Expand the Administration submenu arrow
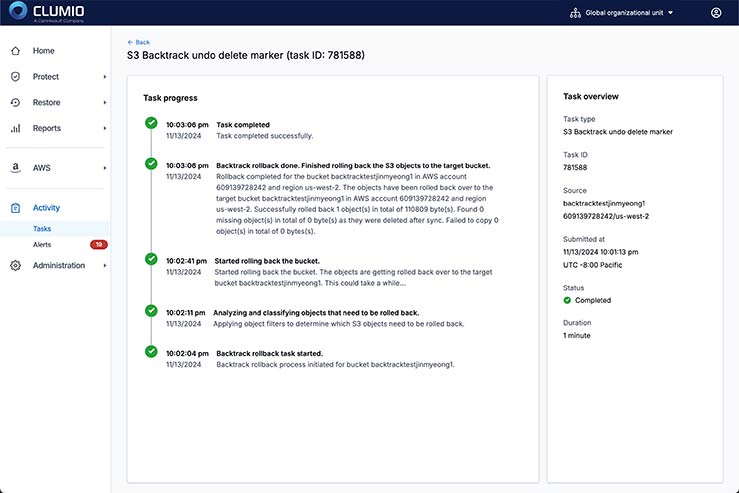The height and width of the screenshot is (493, 739). [104, 266]
